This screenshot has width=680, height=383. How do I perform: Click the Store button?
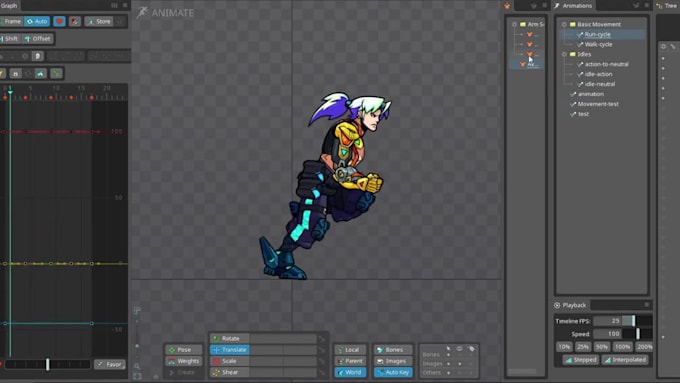tap(99, 21)
